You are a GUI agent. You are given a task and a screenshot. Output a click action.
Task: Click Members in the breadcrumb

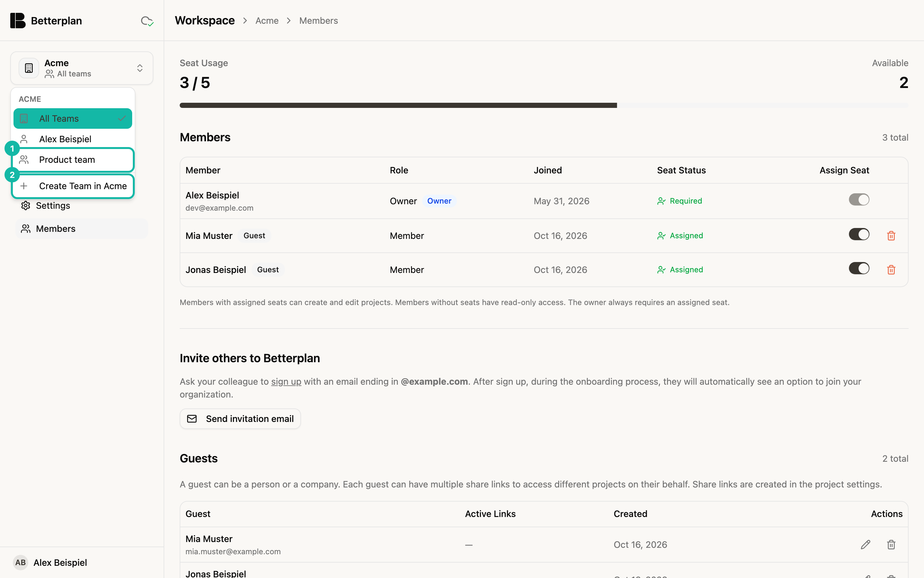[319, 21]
